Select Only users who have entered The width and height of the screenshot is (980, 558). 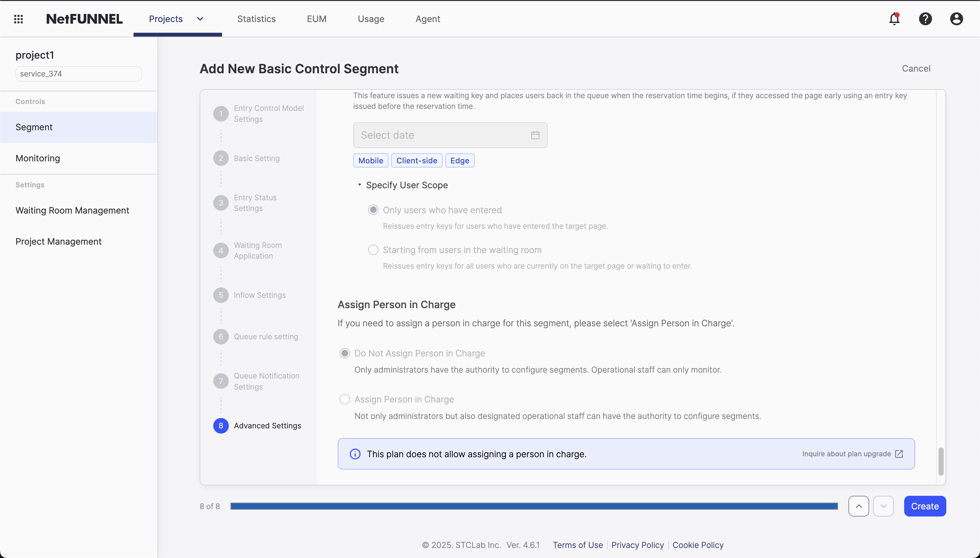pos(373,209)
